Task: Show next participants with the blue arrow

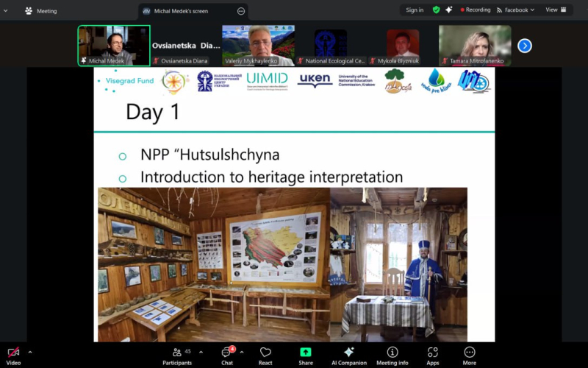Action: (x=524, y=46)
